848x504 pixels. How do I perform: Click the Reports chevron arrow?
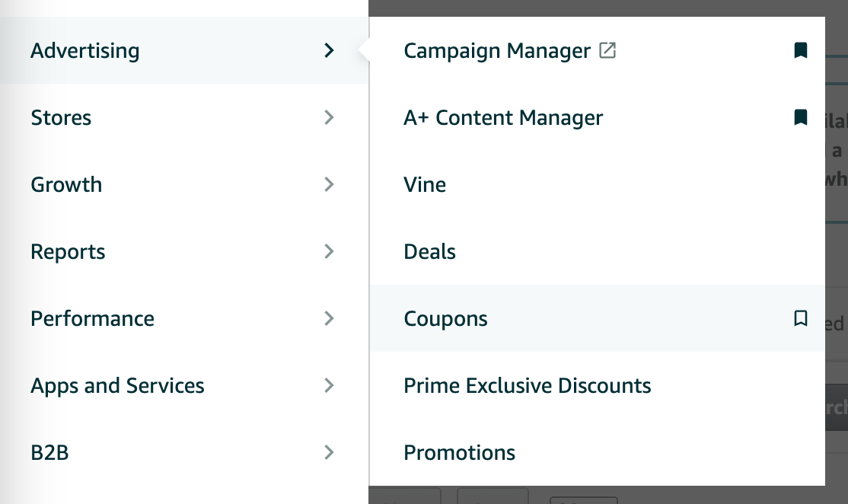329,251
